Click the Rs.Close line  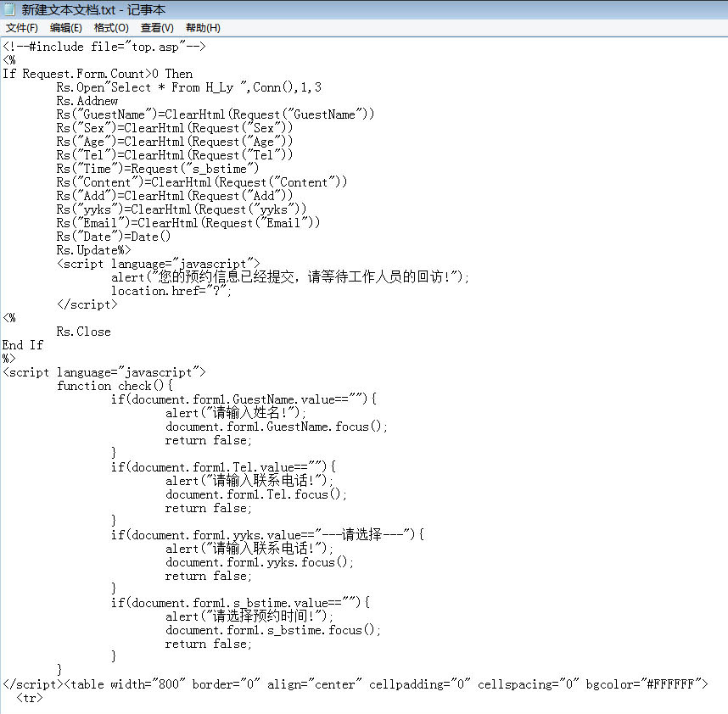click(x=83, y=332)
